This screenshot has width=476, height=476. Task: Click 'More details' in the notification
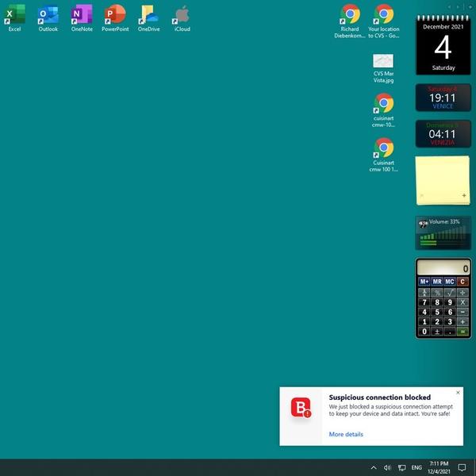[x=346, y=434]
